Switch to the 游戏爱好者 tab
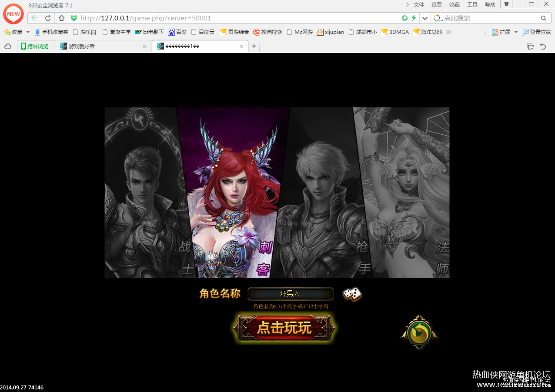This screenshot has width=555, height=392. pyautogui.click(x=103, y=46)
